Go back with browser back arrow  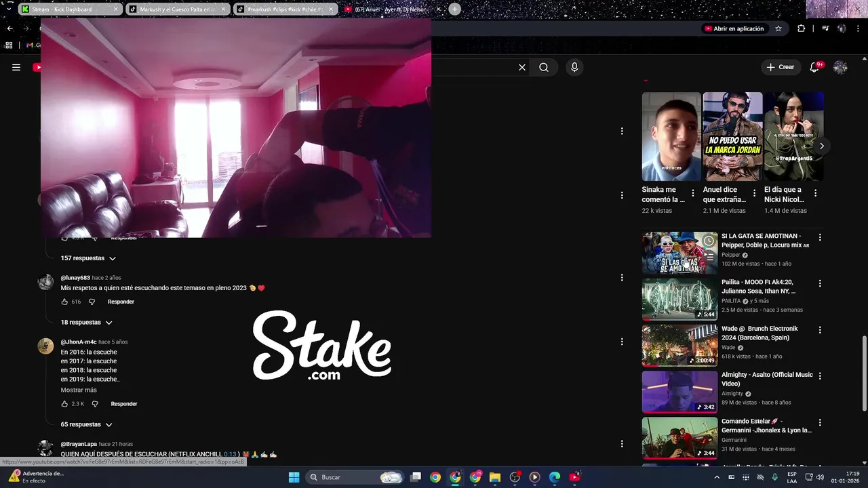(x=9, y=28)
